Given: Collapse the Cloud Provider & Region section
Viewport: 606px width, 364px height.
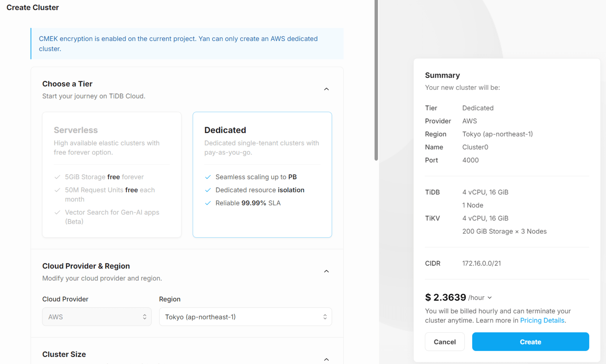Looking at the screenshot, I should (x=326, y=271).
